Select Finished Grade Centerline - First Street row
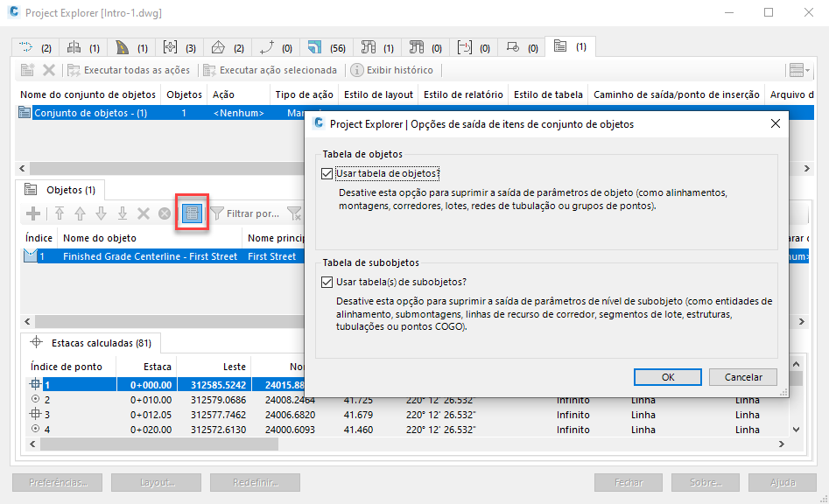The height and width of the screenshot is (504, 829). [163, 256]
